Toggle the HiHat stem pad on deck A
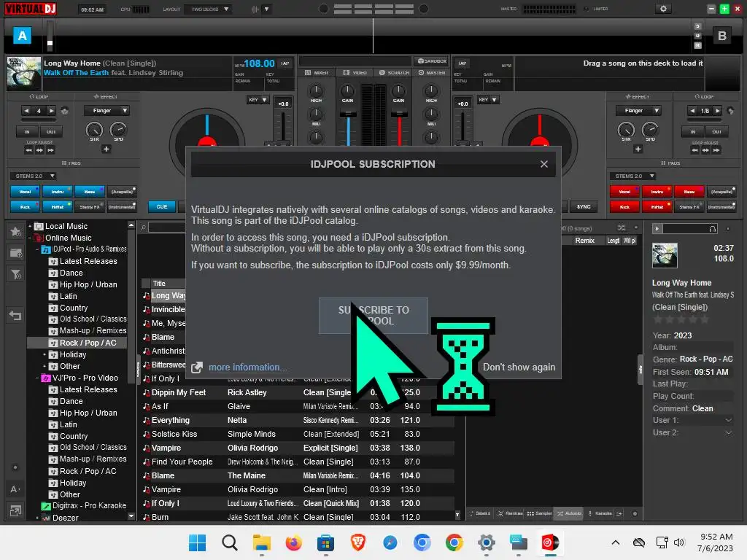 point(58,206)
